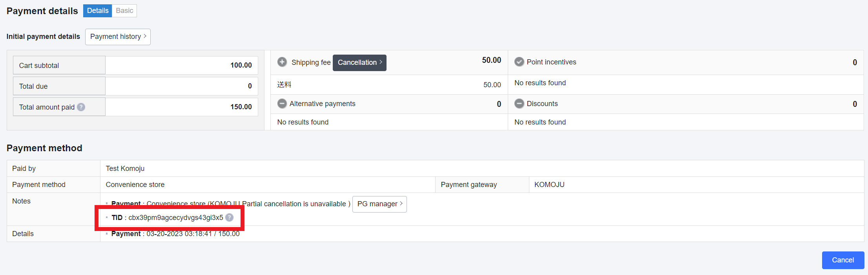
Task: Open Payment history
Action: pos(118,37)
